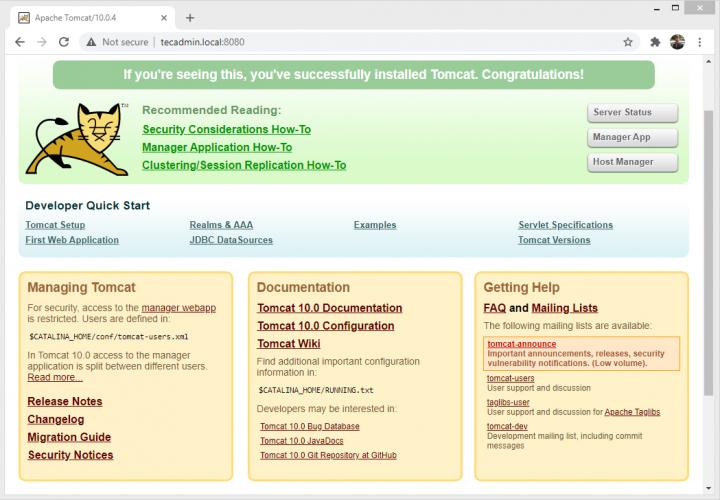Click the Server Status button
The image size is (720, 500).
point(632,112)
